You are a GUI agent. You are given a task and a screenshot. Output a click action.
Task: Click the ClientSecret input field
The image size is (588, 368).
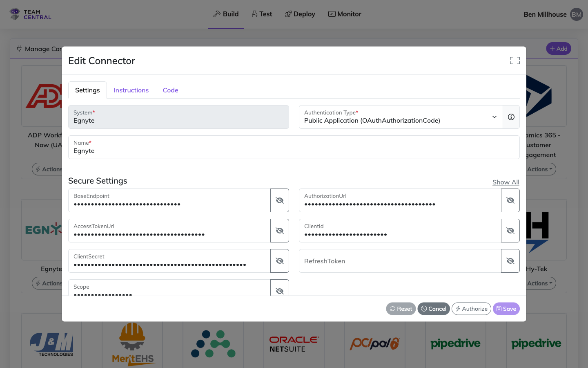click(169, 261)
